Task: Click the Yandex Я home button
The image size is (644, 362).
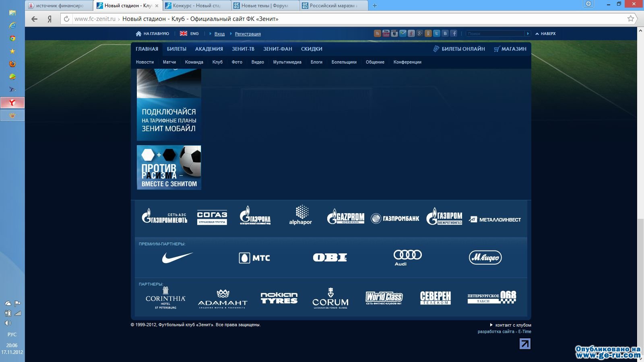Action: [50, 19]
